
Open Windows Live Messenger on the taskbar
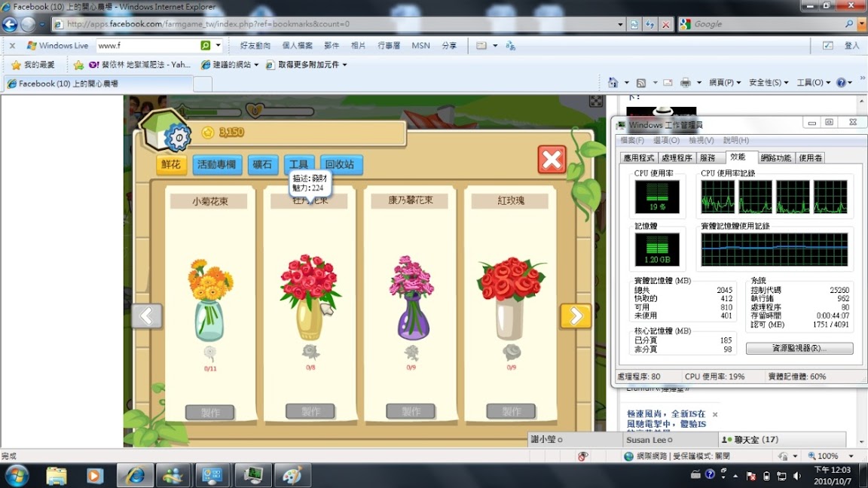[173, 475]
